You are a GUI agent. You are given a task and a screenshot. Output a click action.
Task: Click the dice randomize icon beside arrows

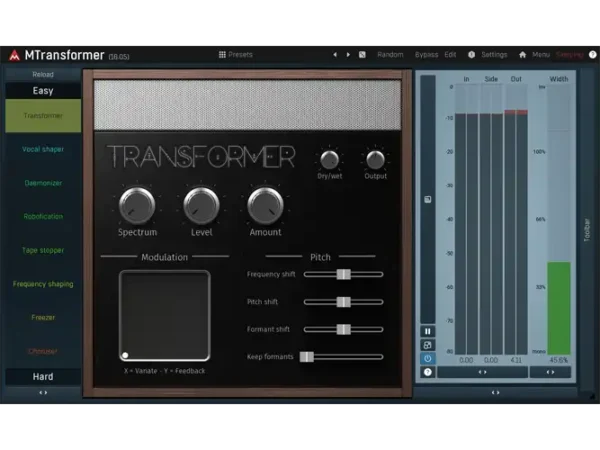362,55
